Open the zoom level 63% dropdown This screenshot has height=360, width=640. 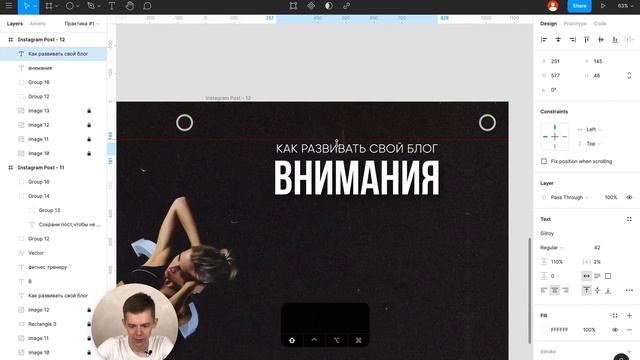point(625,6)
